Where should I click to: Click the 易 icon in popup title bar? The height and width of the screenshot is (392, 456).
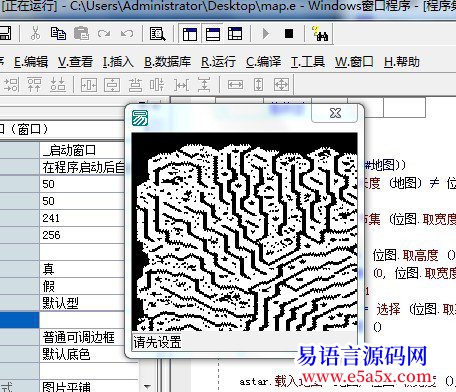point(140,118)
